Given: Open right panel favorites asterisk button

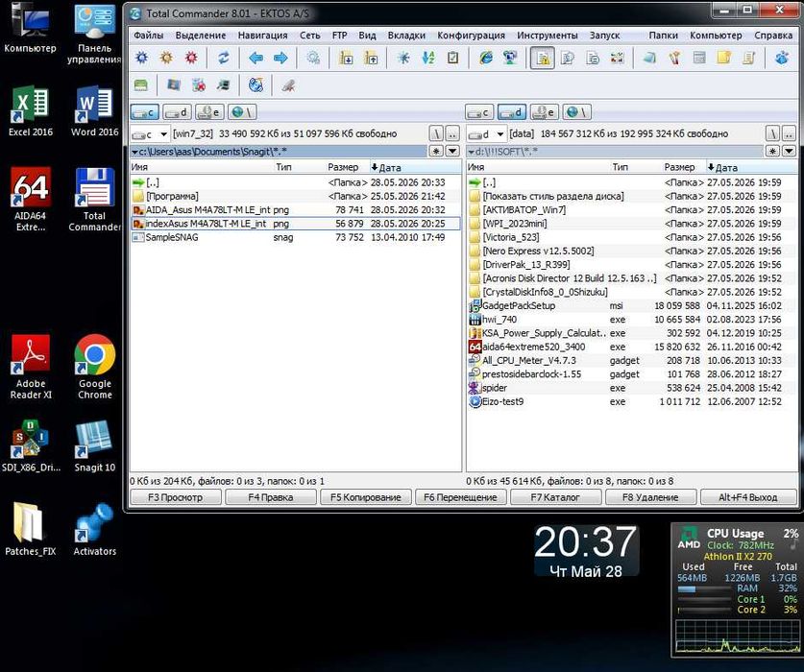Looking at the screenshot, I should [x=772, y=152].
